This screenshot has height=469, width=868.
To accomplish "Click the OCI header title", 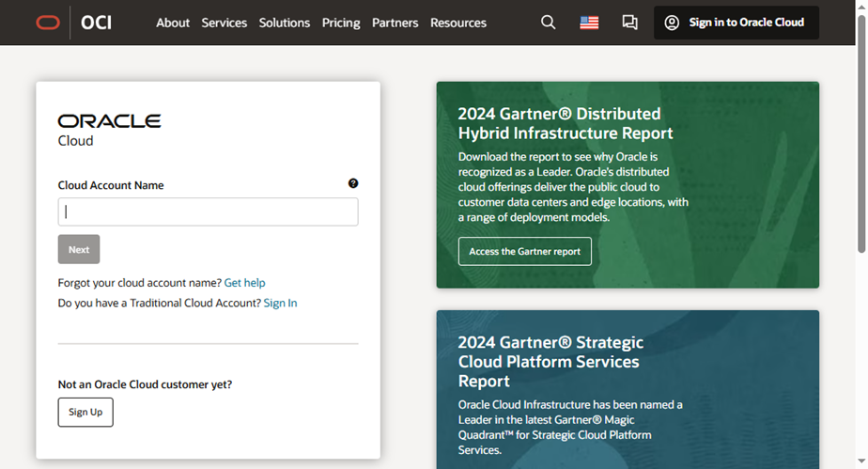I will [x=97, y=23].
